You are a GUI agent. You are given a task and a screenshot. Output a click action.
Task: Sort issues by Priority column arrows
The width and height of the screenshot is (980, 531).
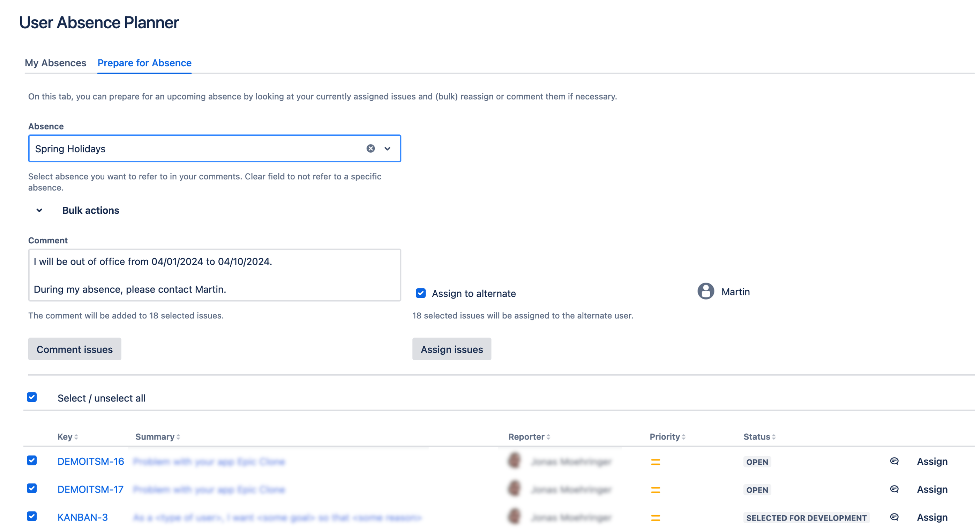point(683,437)
